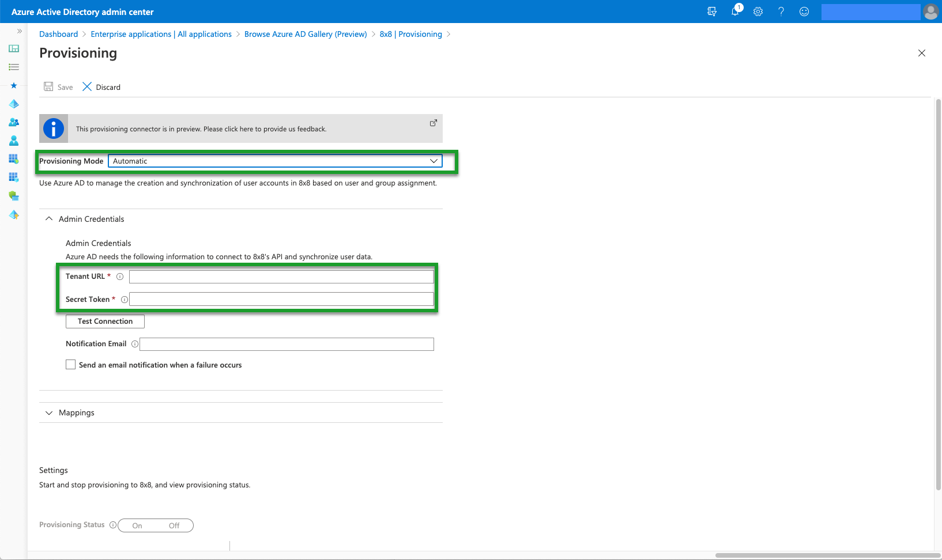Open the notifications bell

[735, 12]
